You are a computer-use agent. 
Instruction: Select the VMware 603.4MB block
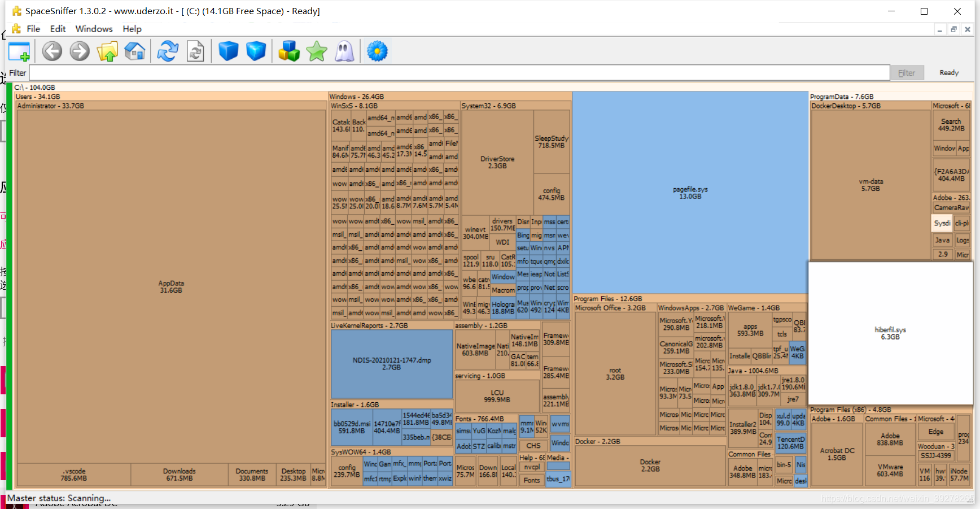[x=890, y=471]
